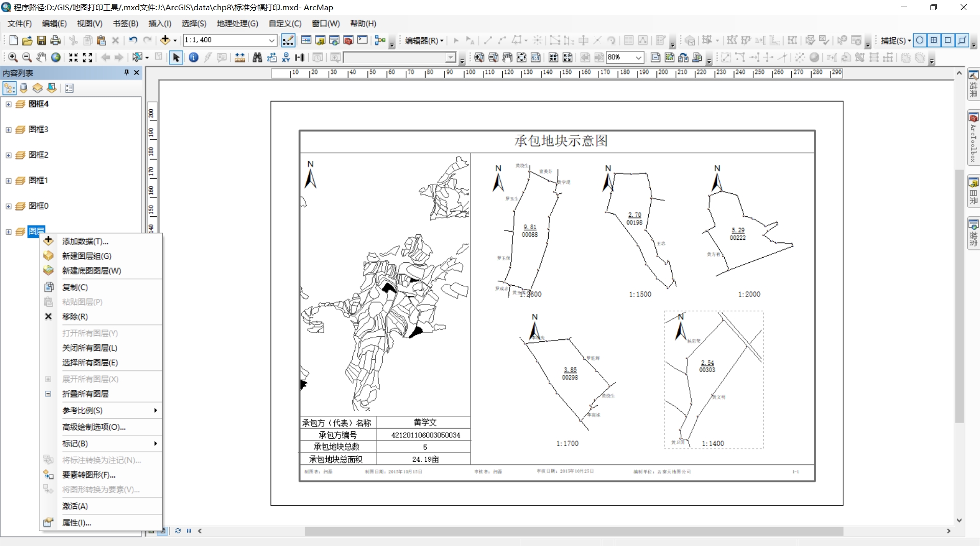Viewport: 980px width, 546px height.
Task: Choose 属性(I)... from context menu
Action: 101,523
